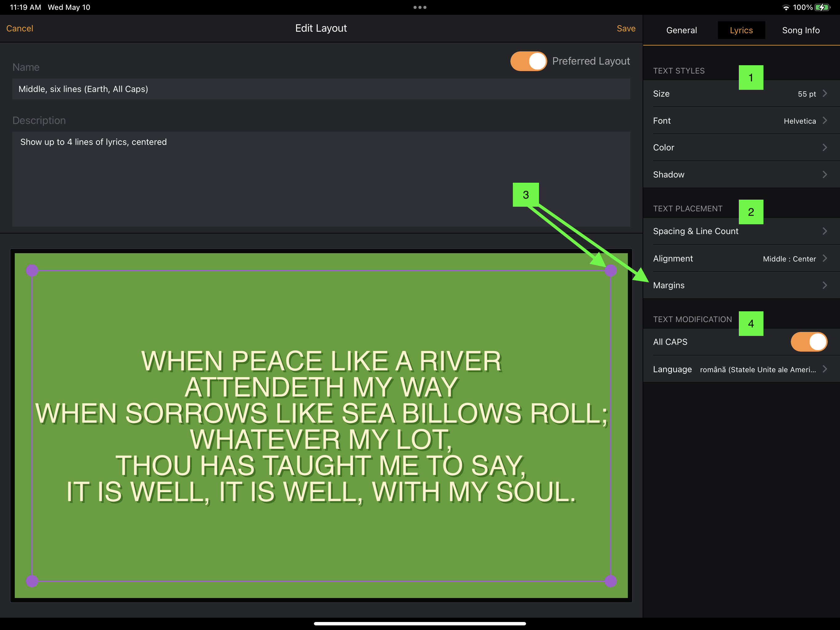Save the layout changes
The width and height of the screenshot is (840, 630).
pos(626,29)
